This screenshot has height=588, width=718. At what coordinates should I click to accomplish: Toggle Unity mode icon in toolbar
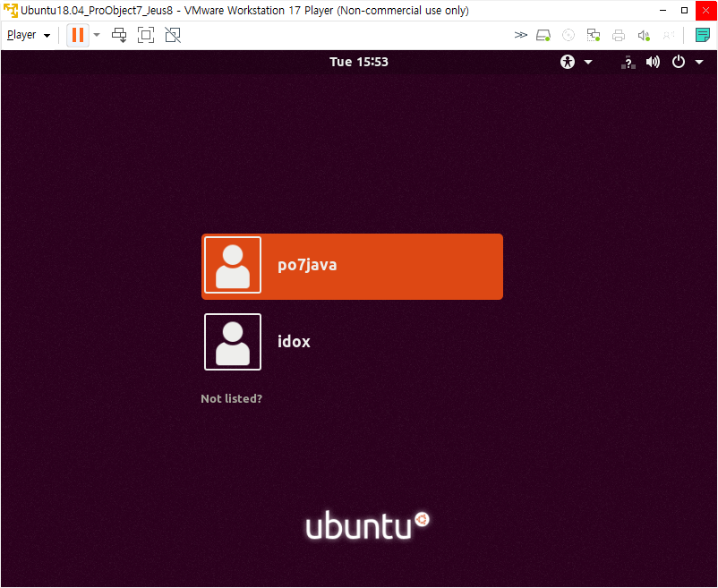173,35
